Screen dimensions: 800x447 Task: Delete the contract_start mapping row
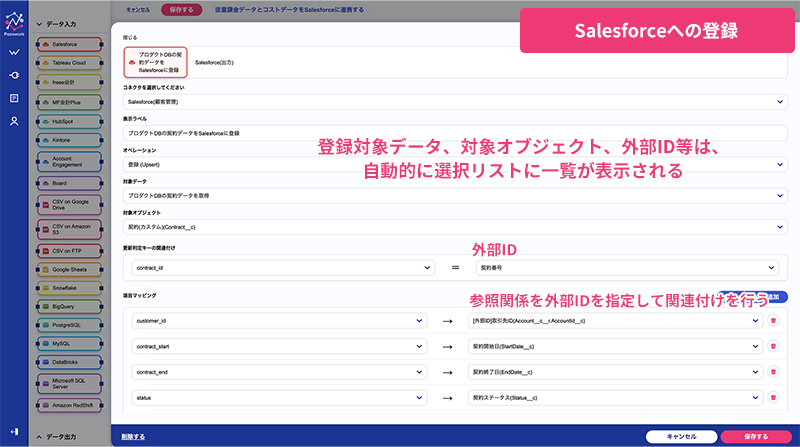tap(773, 346)
